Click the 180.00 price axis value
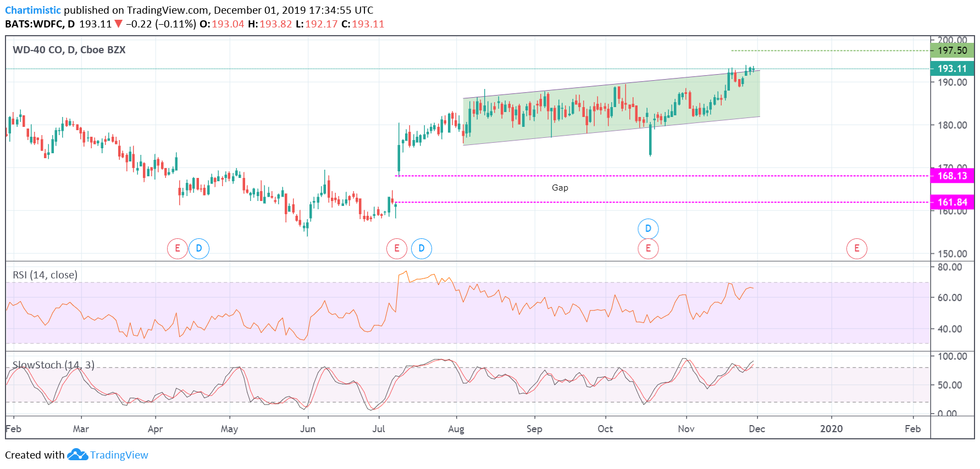 (x=953, y=125)
